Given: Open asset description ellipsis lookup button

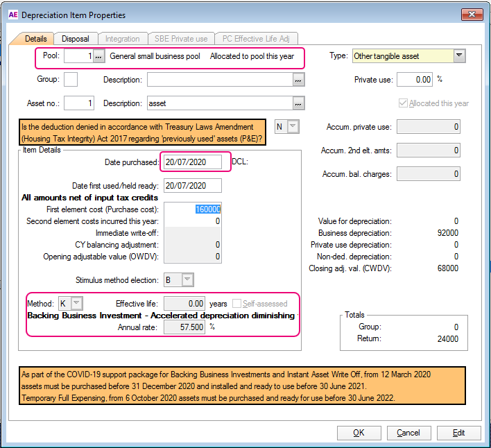Looking at the screenshot, I should (298, 103).
